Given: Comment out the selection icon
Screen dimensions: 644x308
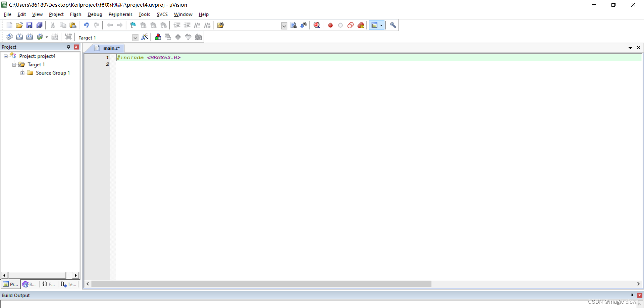Looking at the screenshot, I should pos(197,25).
